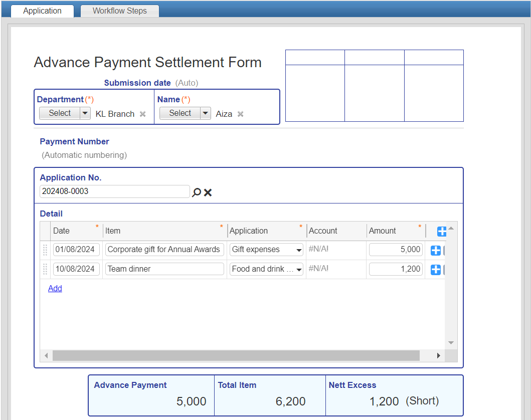Grab drag handle of Corporate gift row
This screenshot has width=531, height=420.
(x=45, y=250)
